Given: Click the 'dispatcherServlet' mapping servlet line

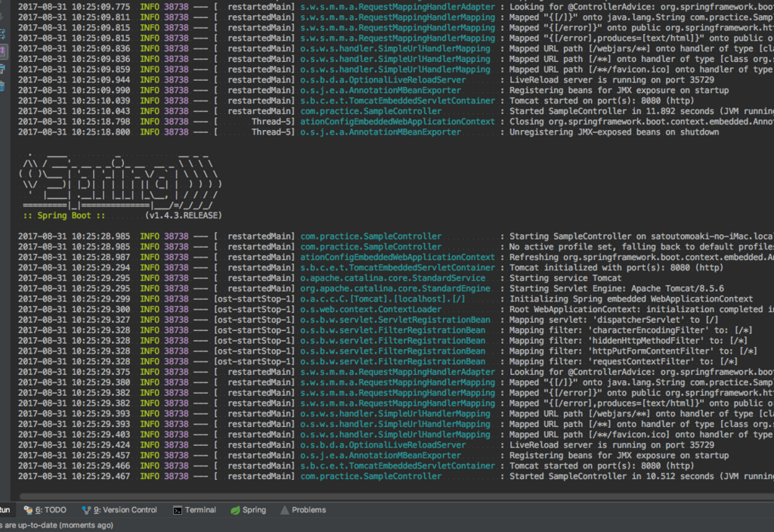Looking at the screenshot, I should [614, 320].
